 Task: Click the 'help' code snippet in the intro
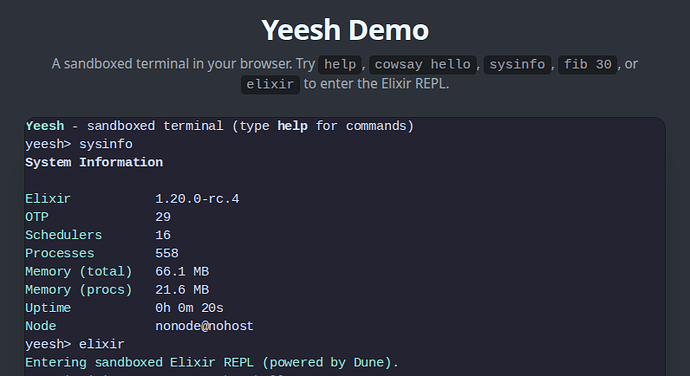tap(340, 64)
